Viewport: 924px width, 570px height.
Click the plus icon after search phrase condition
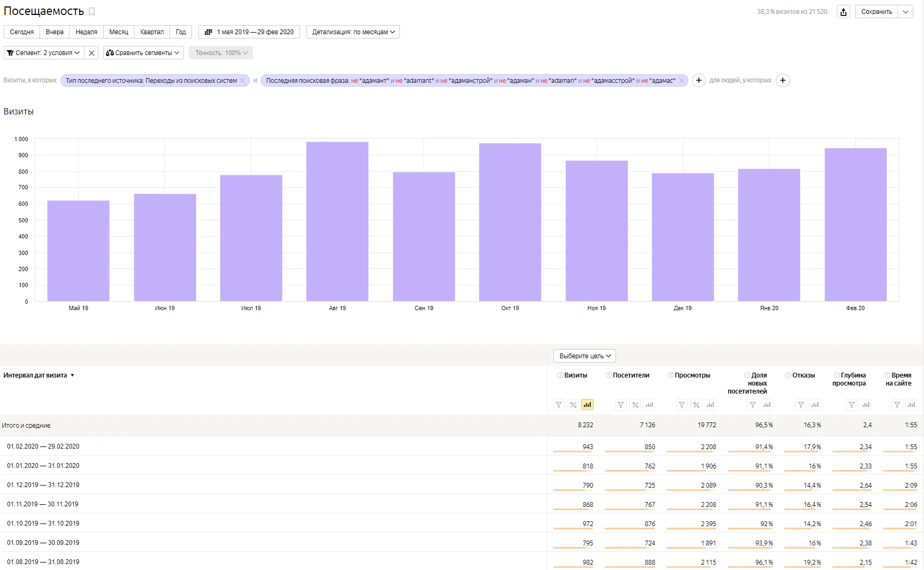pos(698,80)
